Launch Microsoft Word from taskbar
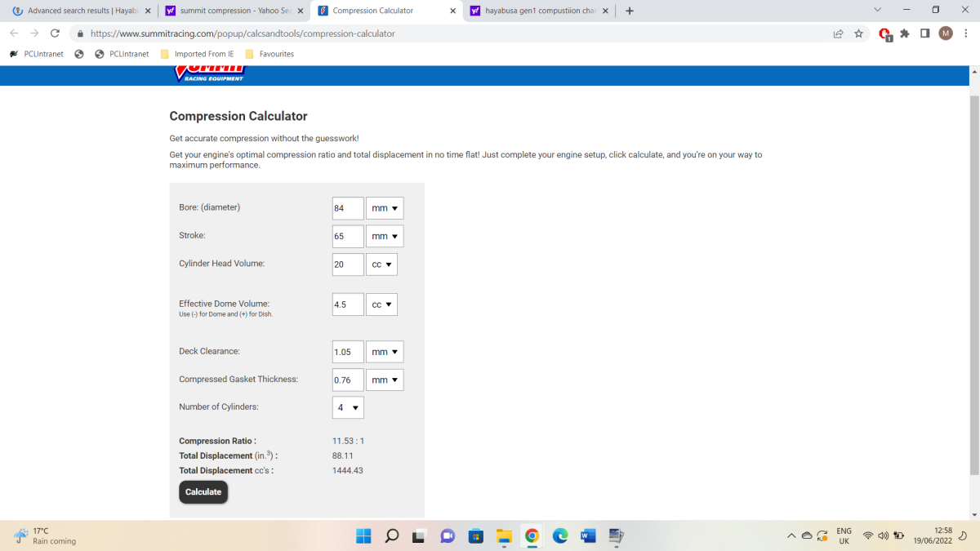Viewport: 980px width, 551px height. tap(587, 536)
